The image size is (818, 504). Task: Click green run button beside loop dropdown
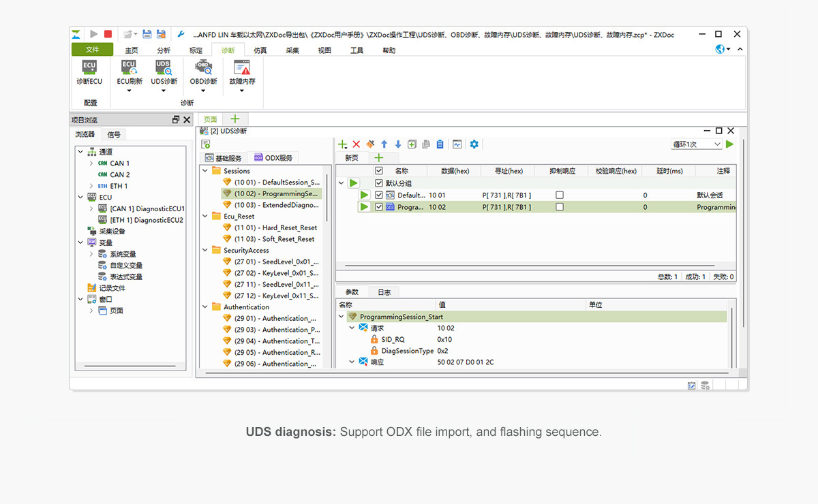(730, 144)
